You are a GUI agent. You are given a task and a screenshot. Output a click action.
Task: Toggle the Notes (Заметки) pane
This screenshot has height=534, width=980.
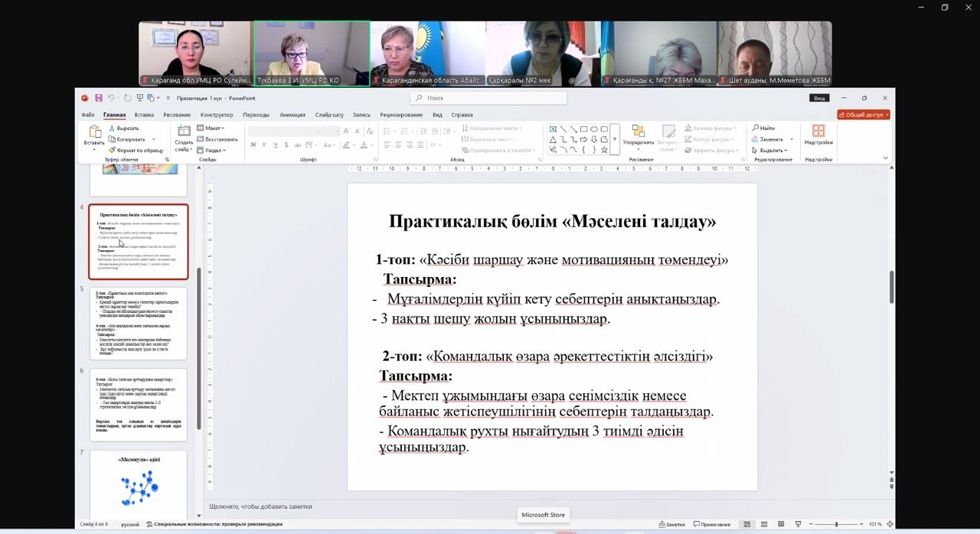(671, 524)
